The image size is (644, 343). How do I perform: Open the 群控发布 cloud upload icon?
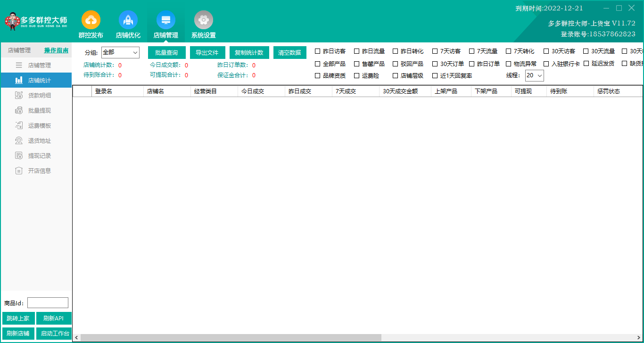(x=91, y=20)
